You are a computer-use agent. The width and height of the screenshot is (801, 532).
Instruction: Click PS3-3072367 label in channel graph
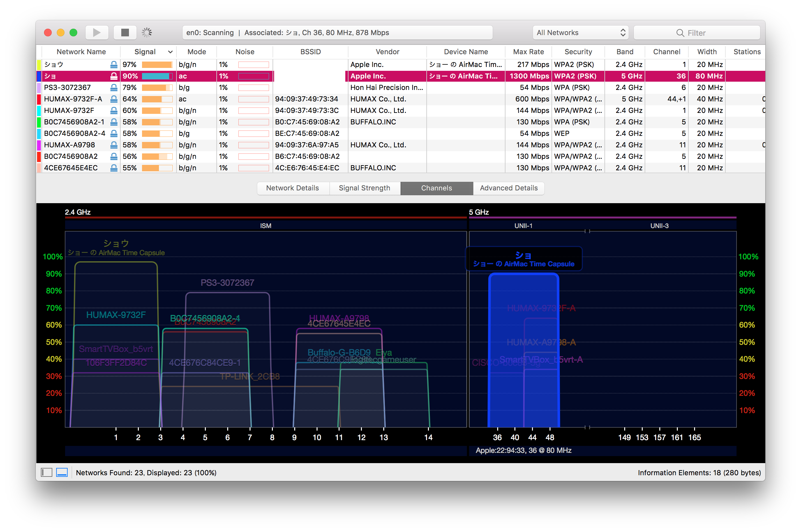click(x=228, y=283)
